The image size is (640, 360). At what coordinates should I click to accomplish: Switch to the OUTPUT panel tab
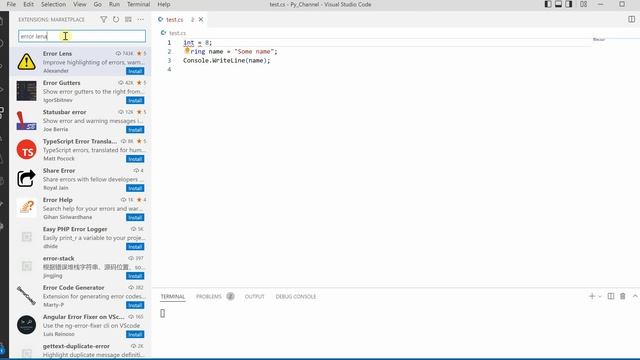coord(254,296)
